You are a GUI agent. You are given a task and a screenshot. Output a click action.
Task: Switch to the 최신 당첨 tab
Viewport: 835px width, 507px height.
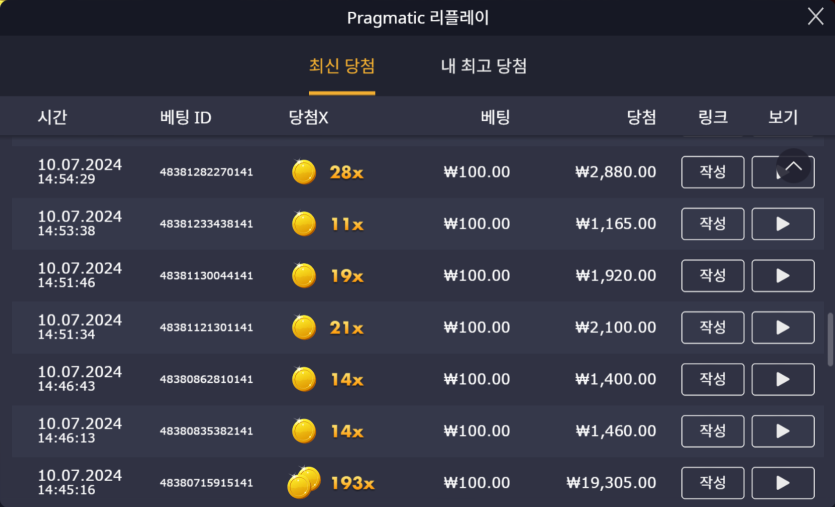click(x=342, y=67)
